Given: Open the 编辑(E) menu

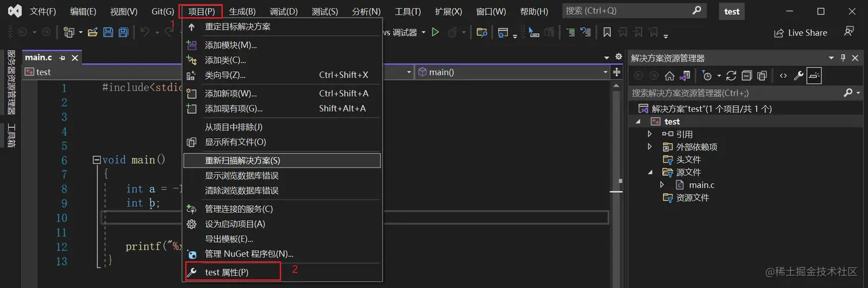Looking at the screenshot, I should [83, 11].
